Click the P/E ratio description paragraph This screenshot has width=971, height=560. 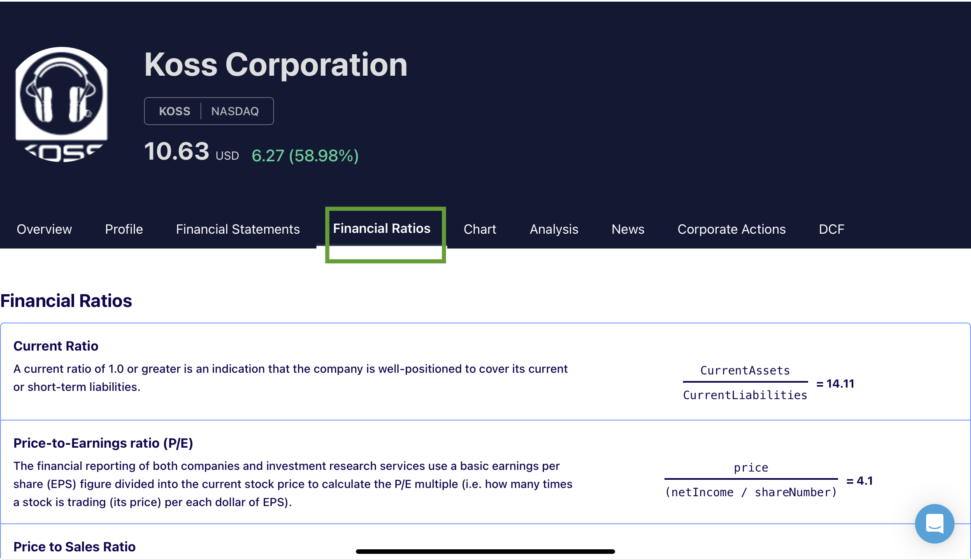(293, 484)
